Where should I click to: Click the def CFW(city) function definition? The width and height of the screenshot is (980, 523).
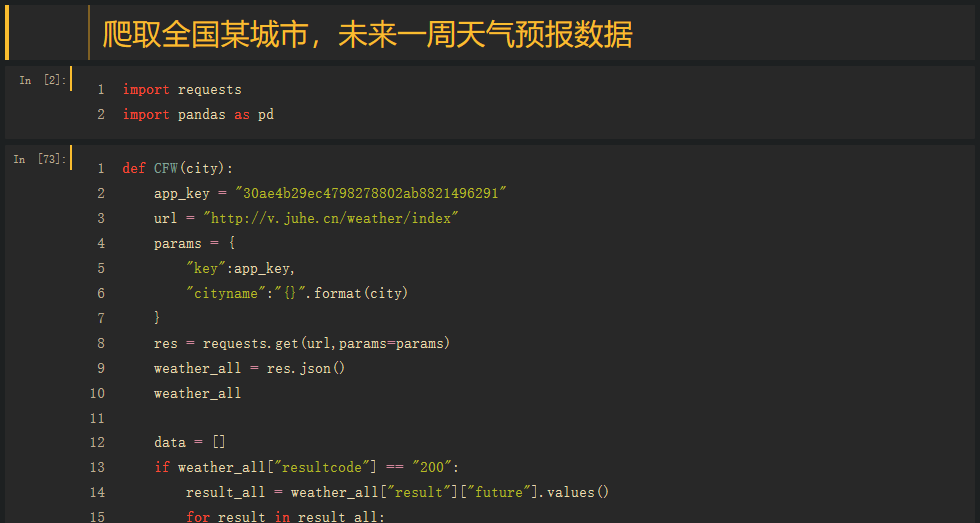(177, 168)
